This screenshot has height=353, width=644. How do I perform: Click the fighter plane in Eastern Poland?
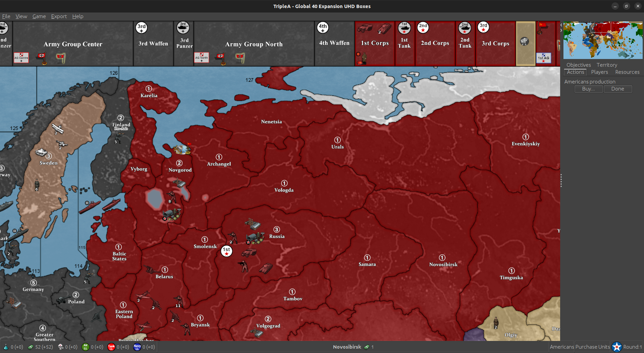[x=143, y=295]
